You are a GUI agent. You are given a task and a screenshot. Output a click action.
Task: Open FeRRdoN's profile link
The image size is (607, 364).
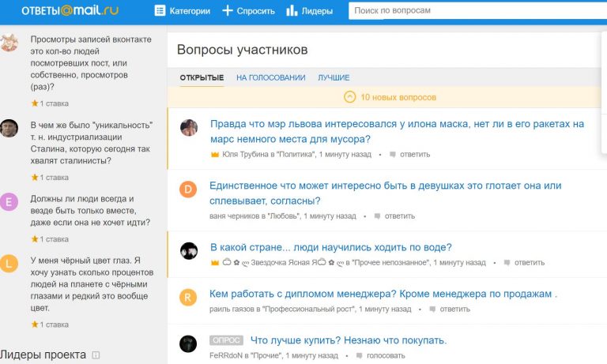pyautogui.click(x=226, y=355)
